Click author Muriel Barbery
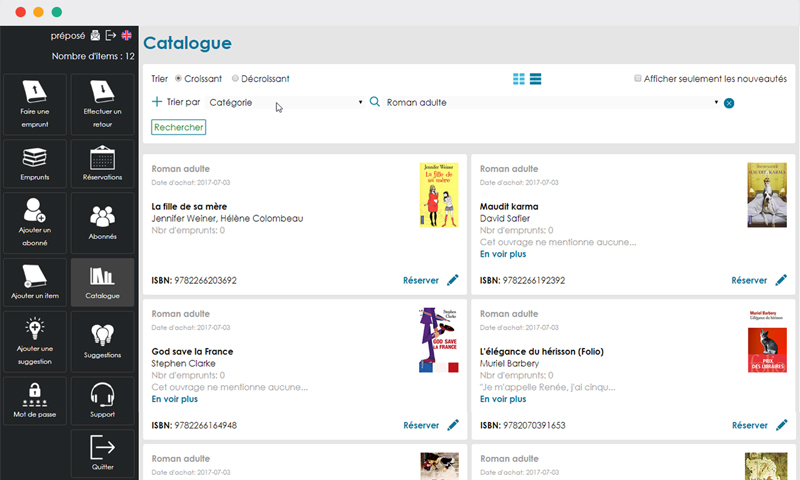This screenshot has height=480, width=800. [509, 363]
